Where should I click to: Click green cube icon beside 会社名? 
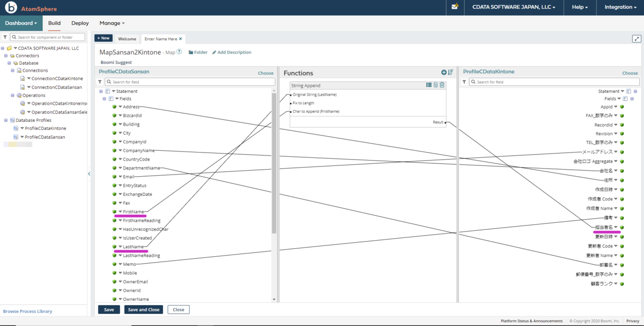[622, 170]
